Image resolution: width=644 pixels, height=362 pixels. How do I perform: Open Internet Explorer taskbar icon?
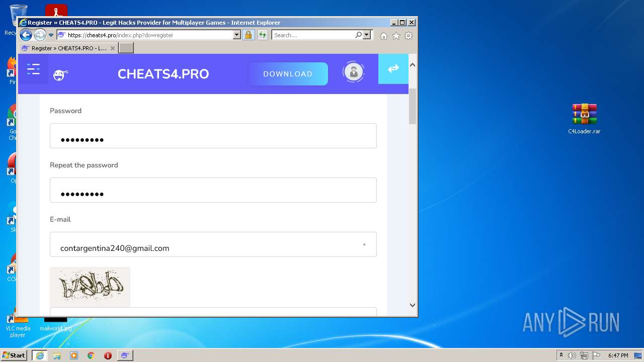pos(40,355)
